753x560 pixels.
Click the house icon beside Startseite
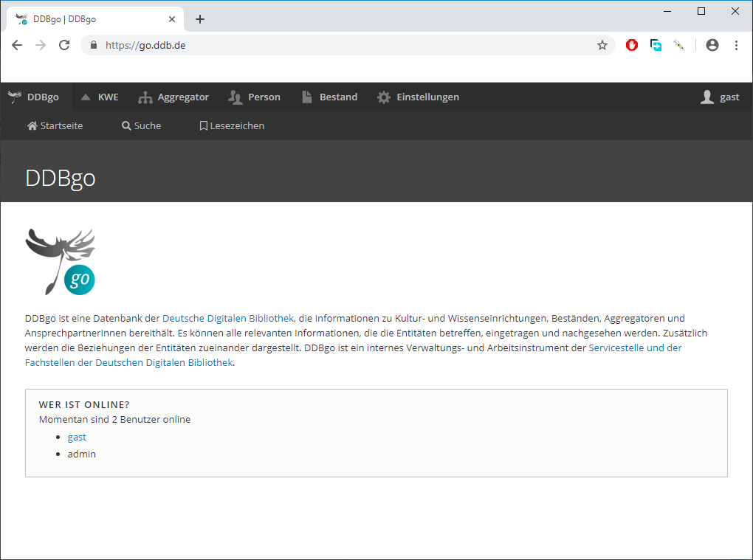32,125
